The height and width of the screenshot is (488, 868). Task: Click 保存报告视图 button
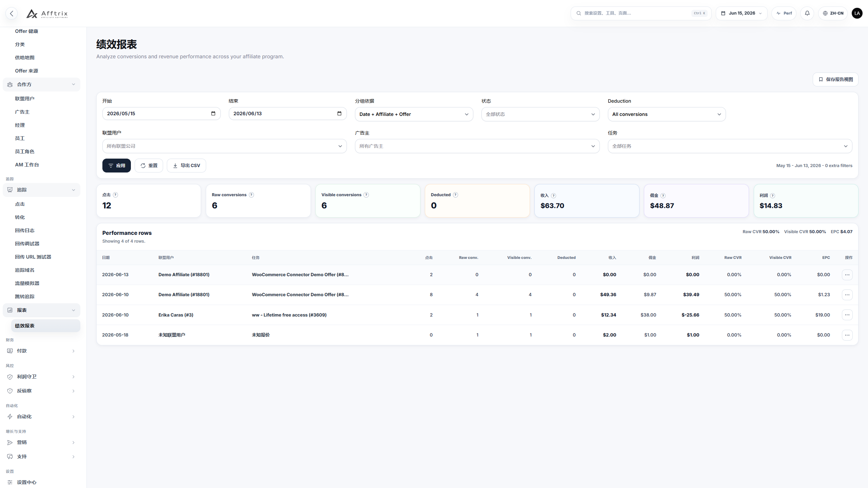tap(835, 79)
